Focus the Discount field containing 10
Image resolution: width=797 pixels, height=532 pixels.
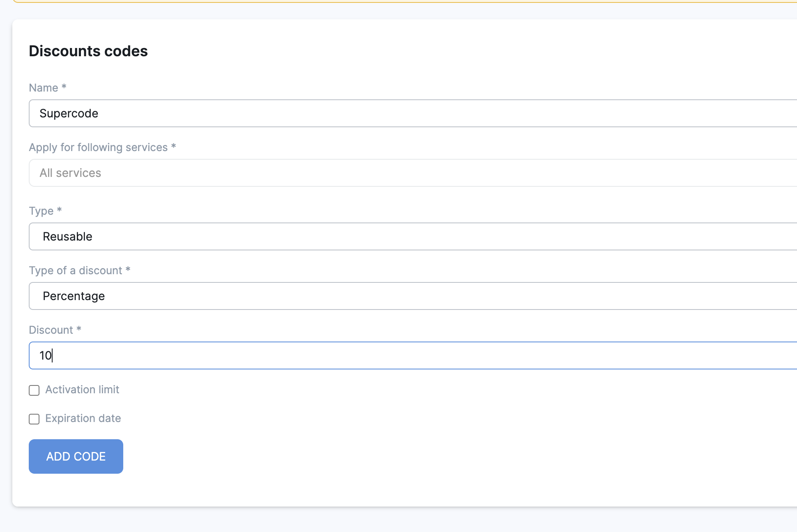411,355
